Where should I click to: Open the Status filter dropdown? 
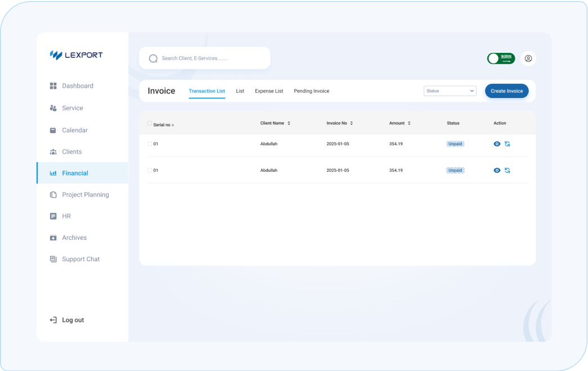450,91
